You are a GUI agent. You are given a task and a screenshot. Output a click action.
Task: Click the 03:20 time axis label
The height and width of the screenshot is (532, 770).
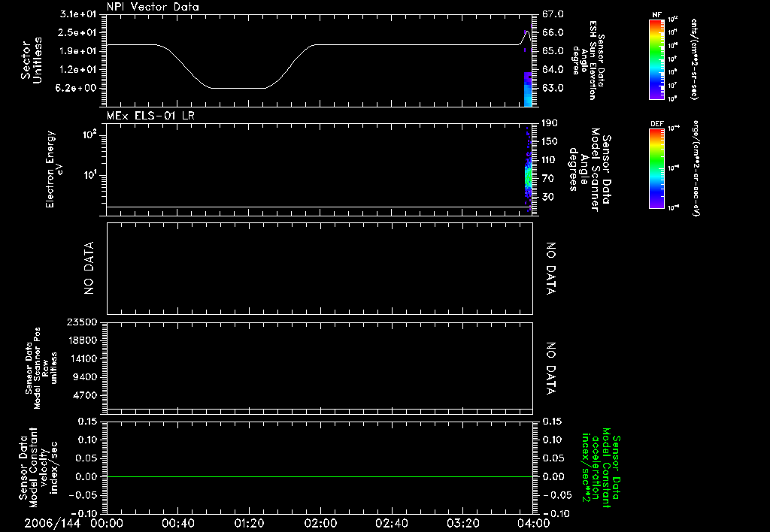[x=462, y=523]
